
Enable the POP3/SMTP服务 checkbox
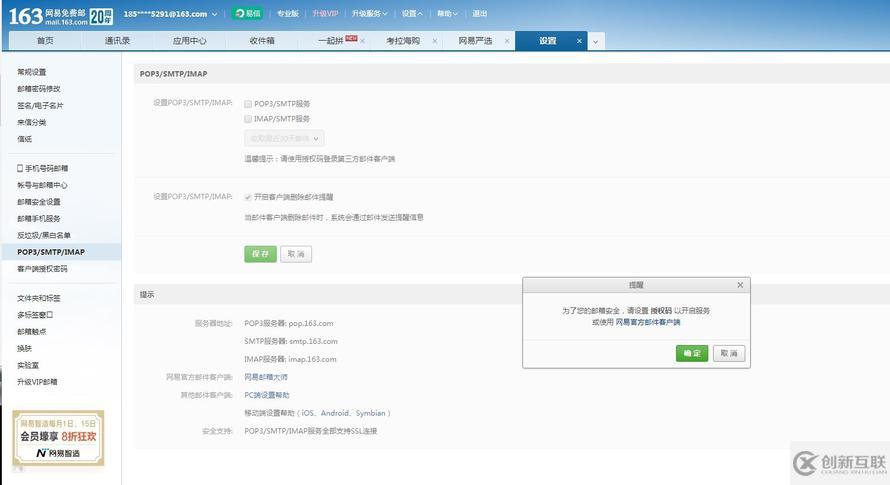click(248, 104)
